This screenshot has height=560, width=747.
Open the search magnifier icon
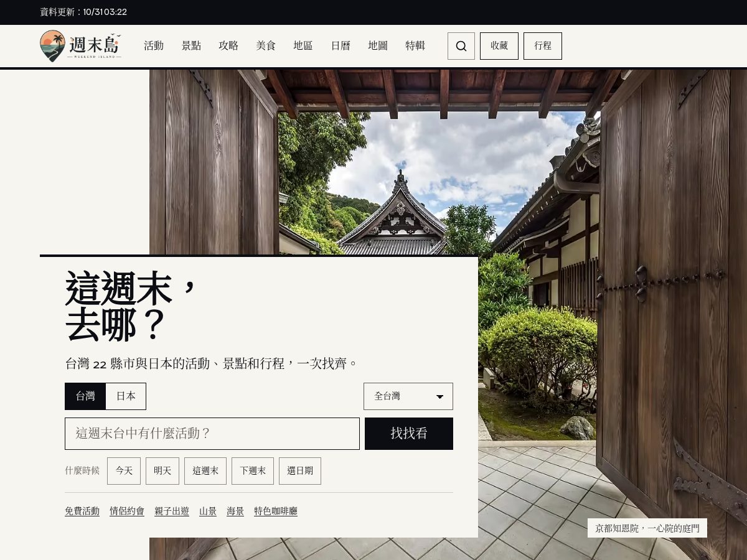461,46
